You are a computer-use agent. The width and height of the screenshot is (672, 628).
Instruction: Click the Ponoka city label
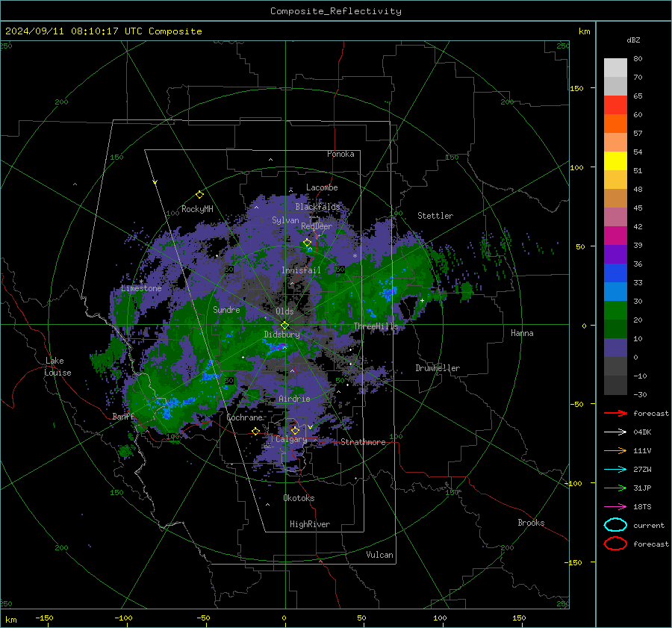[x=340, y=154]
